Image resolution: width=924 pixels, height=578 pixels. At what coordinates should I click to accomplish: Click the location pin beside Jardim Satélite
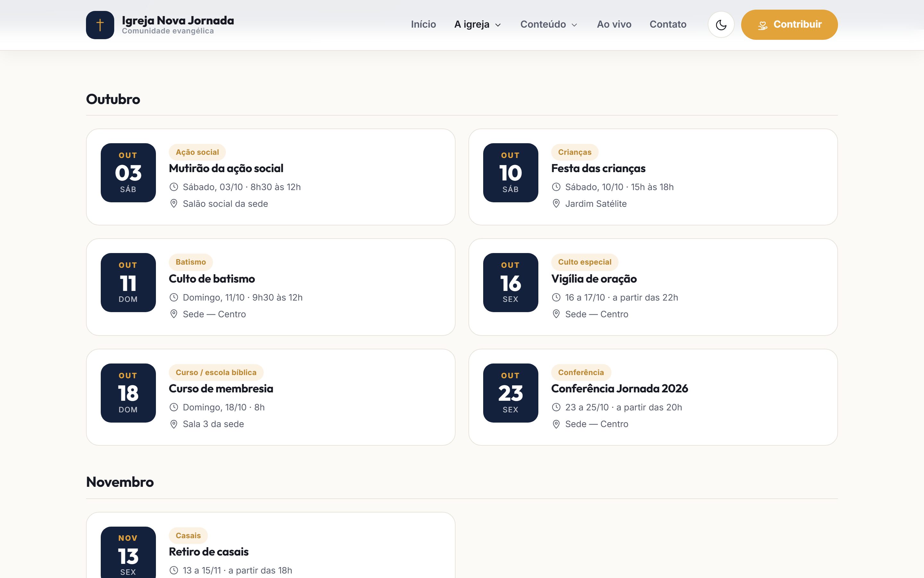556,203
